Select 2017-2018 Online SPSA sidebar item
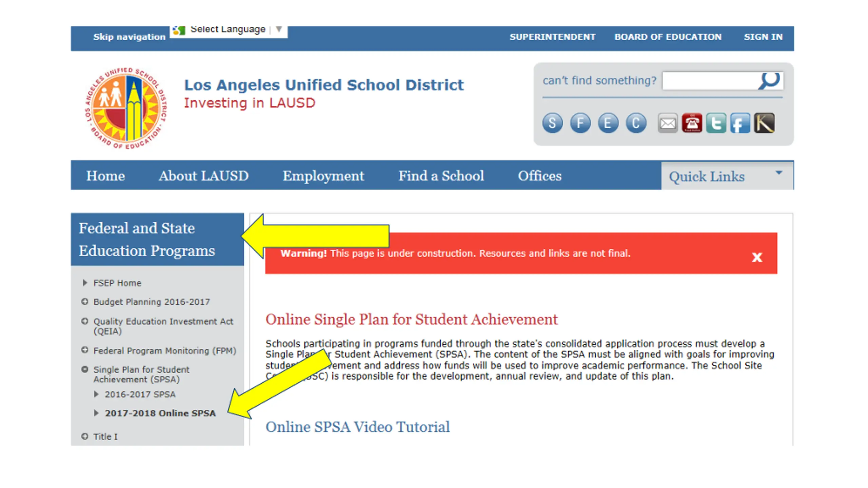This screenshot has height=488, width=868. (160, 413)
